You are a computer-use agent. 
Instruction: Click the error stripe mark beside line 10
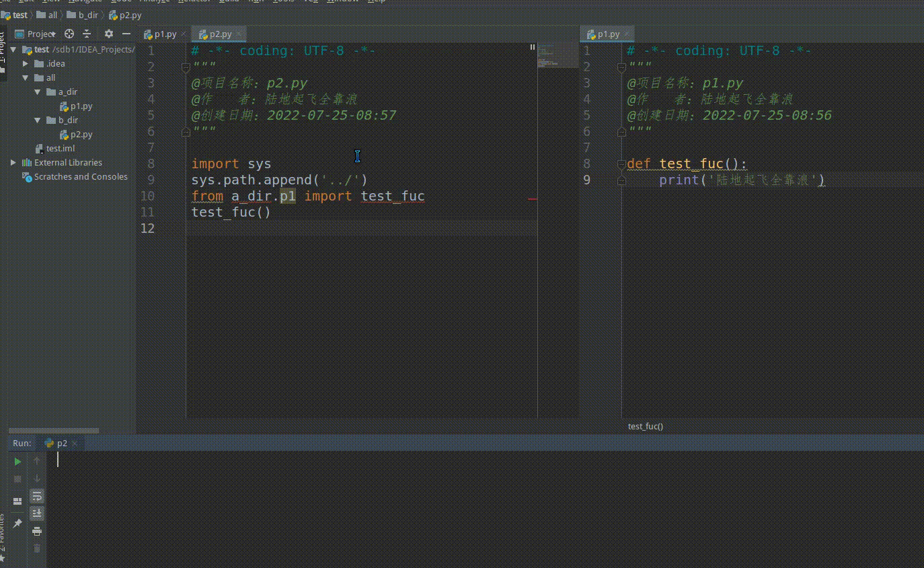[x=533, y=199]
